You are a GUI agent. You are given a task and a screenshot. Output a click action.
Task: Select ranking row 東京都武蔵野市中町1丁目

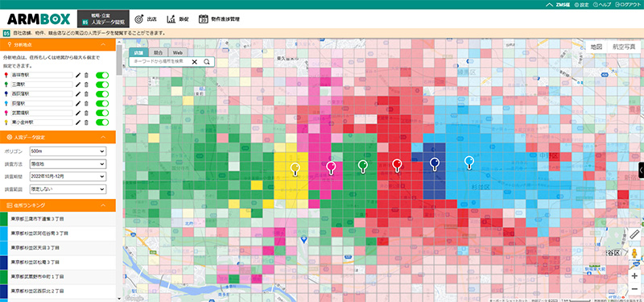[58, 276]
